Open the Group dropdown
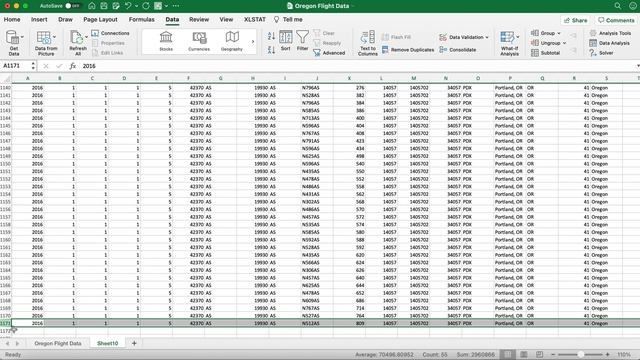Viewport: 640px width, 360px height. point(546,33)
